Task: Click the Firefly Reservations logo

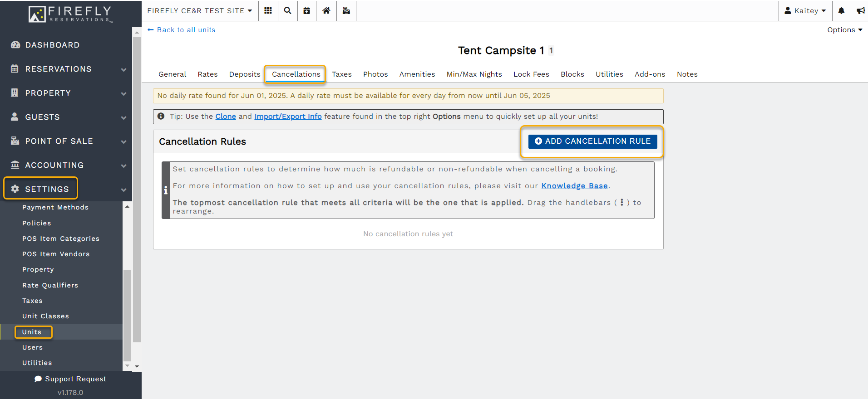Action: coord(70,14)
